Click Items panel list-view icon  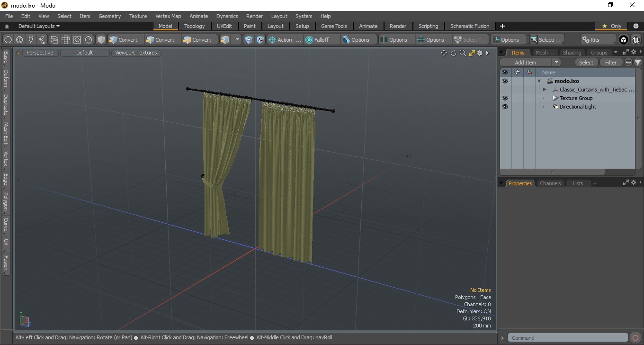coord(628,63)
